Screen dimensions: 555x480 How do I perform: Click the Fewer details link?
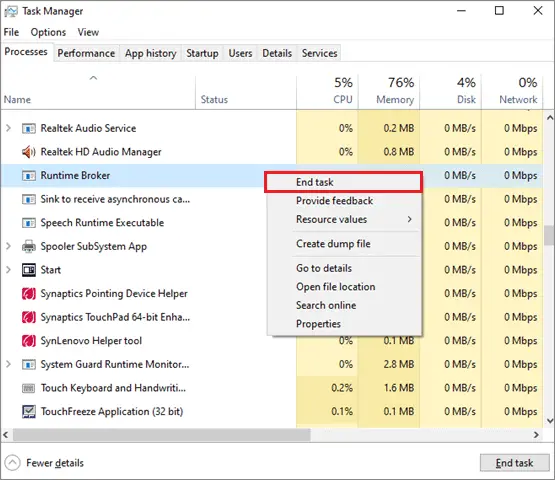pyautogui.click(x=55, y=463)
